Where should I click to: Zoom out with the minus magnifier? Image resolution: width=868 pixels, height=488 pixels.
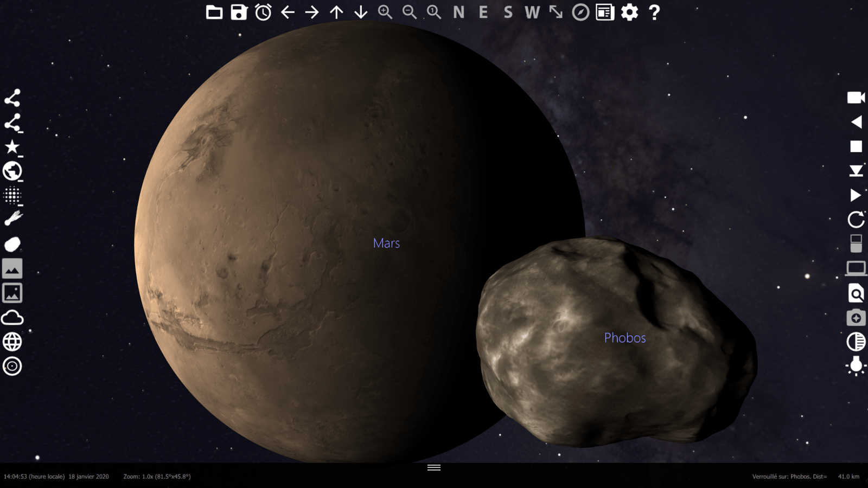[410, 12]
